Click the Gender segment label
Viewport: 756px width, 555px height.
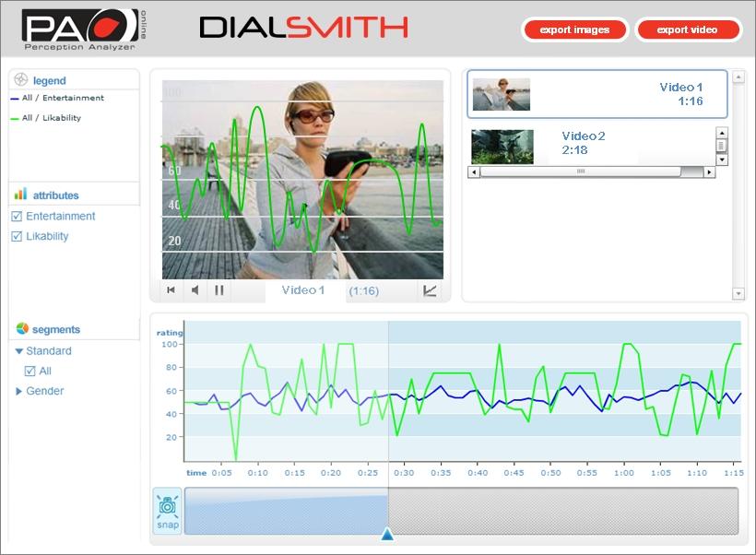pos(45,391)
